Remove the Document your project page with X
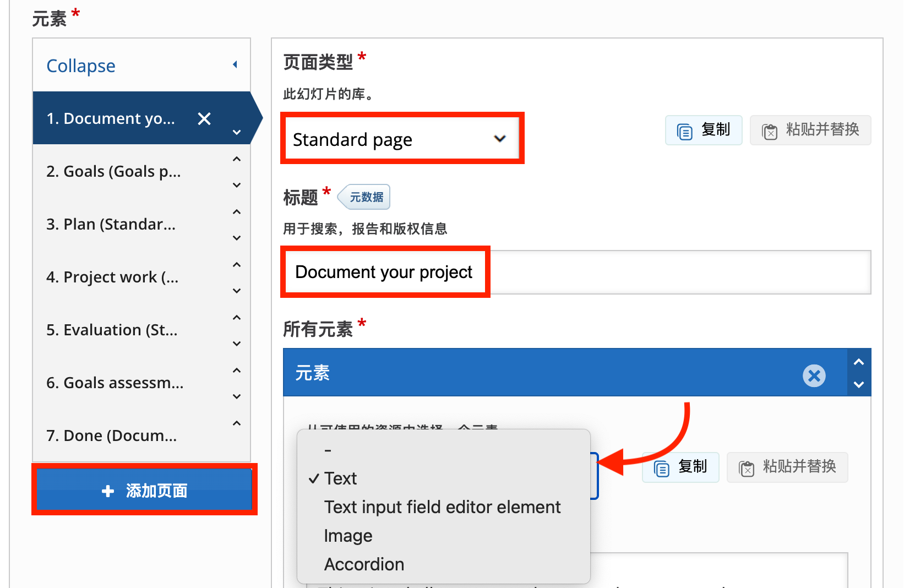This screenshot has height=588, width=915. pos(204,119)
